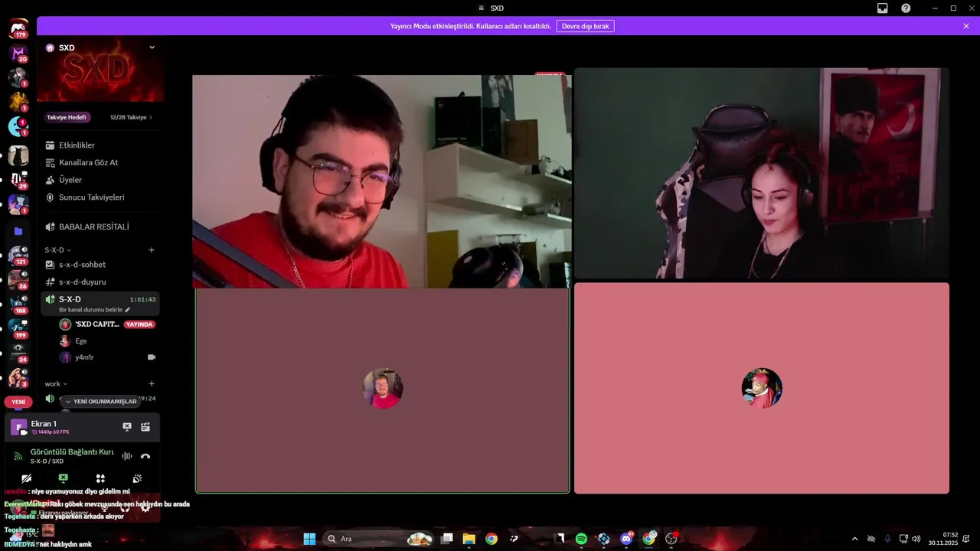The height and width of the screenshot is (551, 980).
Task: Open the BABALAR RESİTALİ channel
Action: coord(100,227)
